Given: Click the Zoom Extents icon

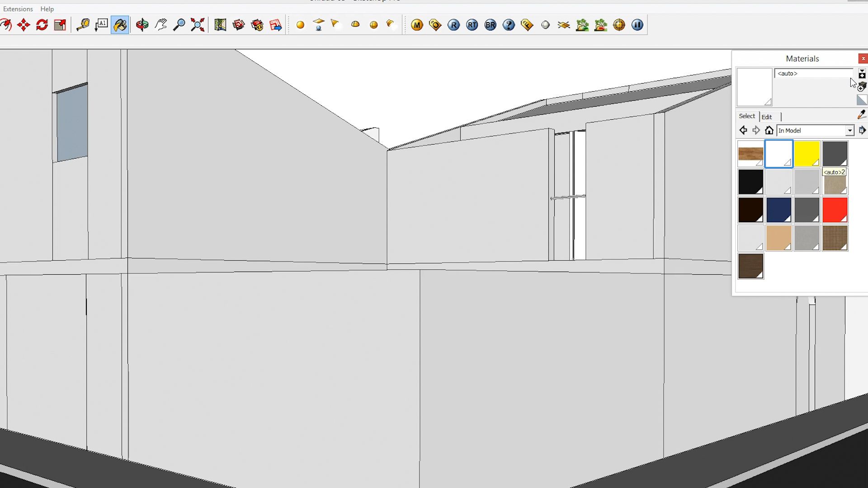Looking at the screenshot, I should [198, 25].
